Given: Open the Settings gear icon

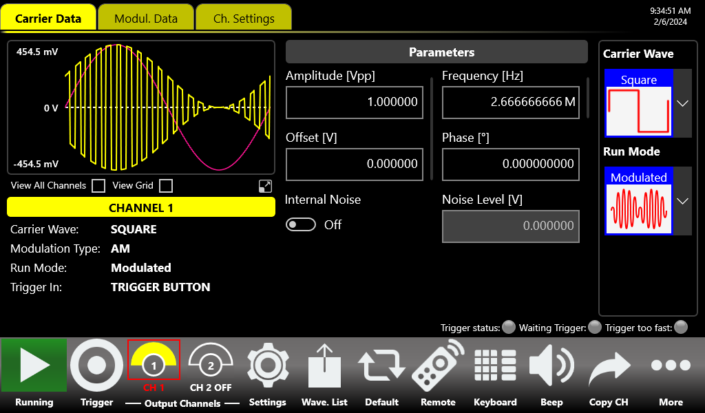Looking at the screenshot, I should [x=268, y=366].
